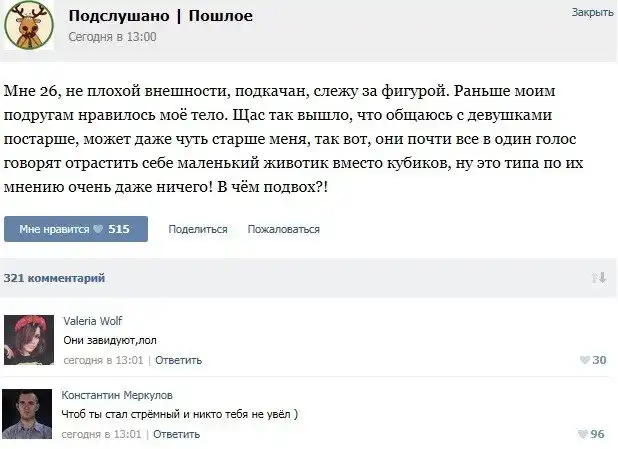Screen dimensions: 618x449
Task: Click the 321 комментарий header
Action: [54, 278]
